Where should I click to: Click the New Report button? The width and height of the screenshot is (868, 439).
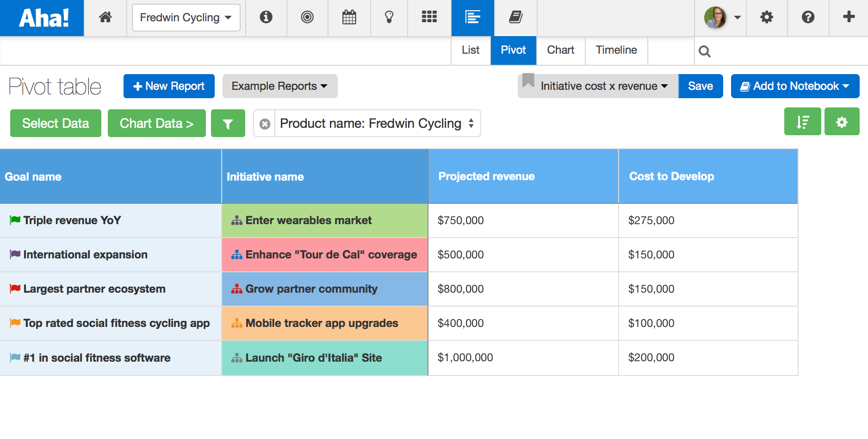tap(169, 86)
